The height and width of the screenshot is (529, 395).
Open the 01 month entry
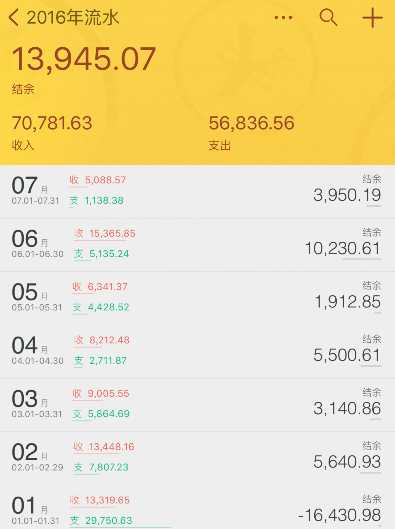pyautogui.click(x=197, y=507)
